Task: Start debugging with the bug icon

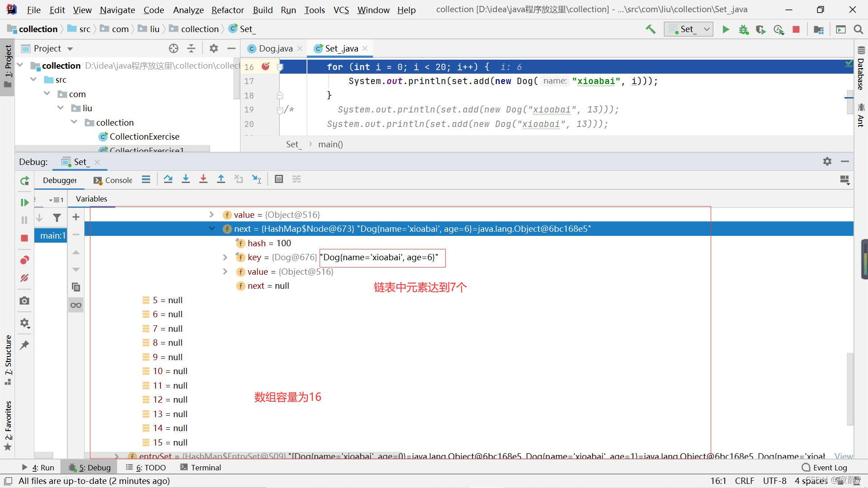Action: [743, 29]
